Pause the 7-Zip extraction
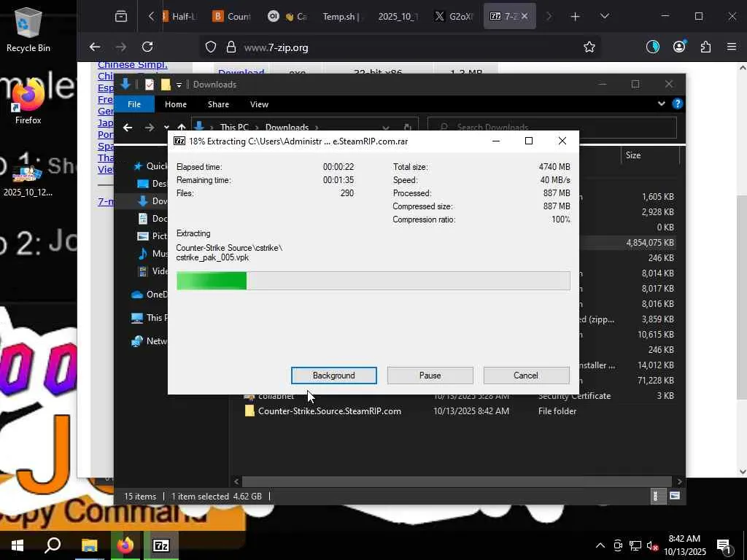 click(x=430, y=376)
